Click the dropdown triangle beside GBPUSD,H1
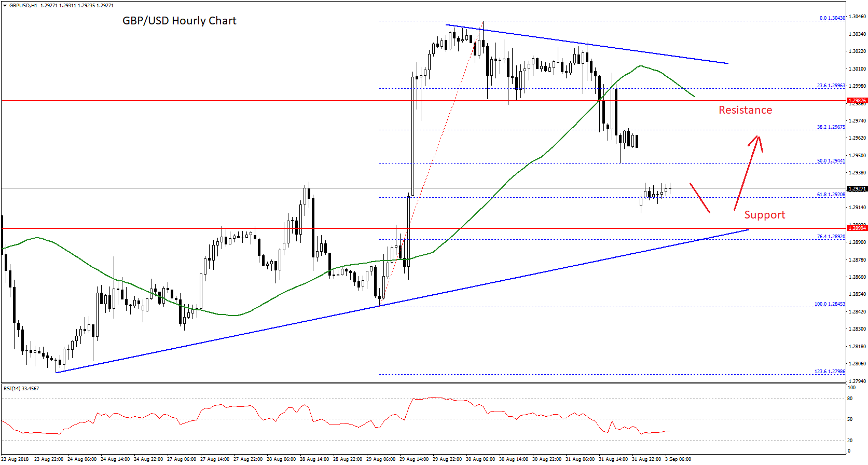Image resolution: width=868 pixels, height=465 pixels. tap(5, 6)
